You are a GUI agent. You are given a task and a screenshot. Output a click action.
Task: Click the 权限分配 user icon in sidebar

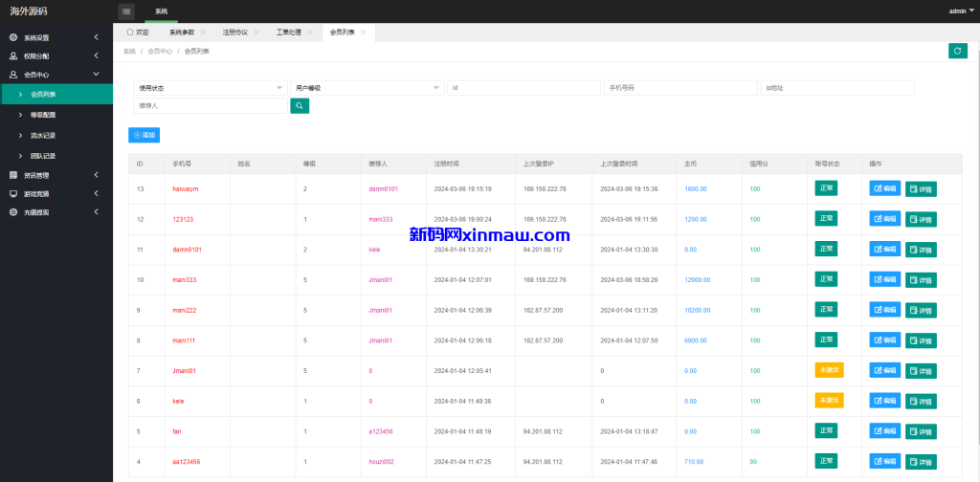click(x=13, y=56)
